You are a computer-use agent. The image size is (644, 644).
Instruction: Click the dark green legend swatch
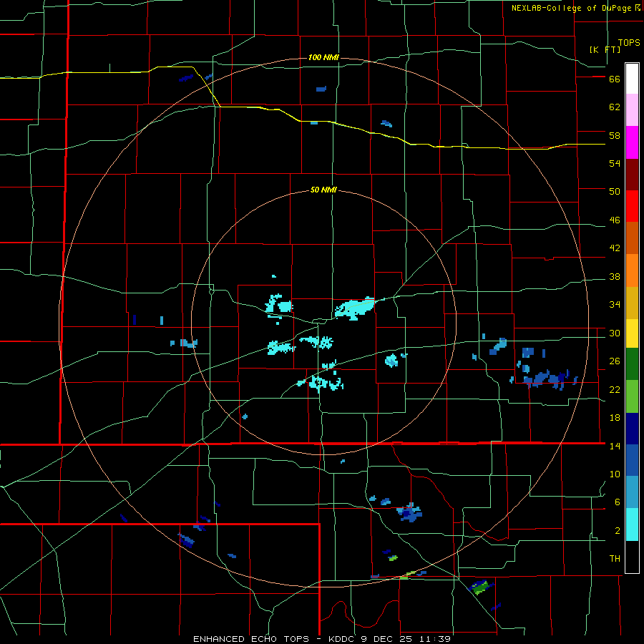point(632,364)
